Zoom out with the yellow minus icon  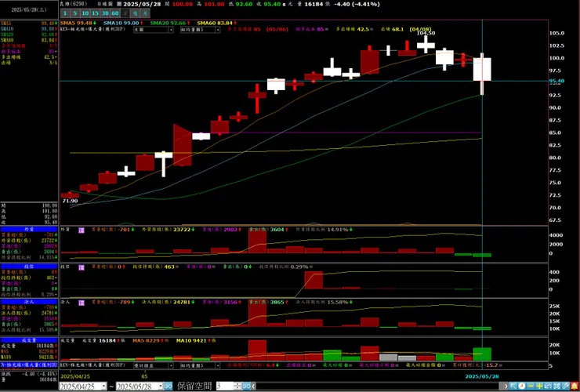click(531, 386)
